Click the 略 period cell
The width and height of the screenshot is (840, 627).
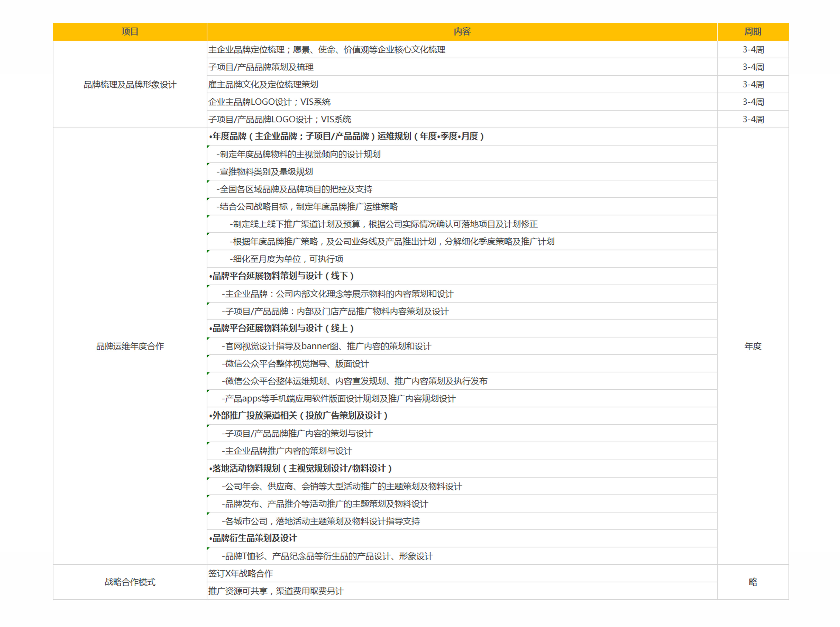[753, 582]
